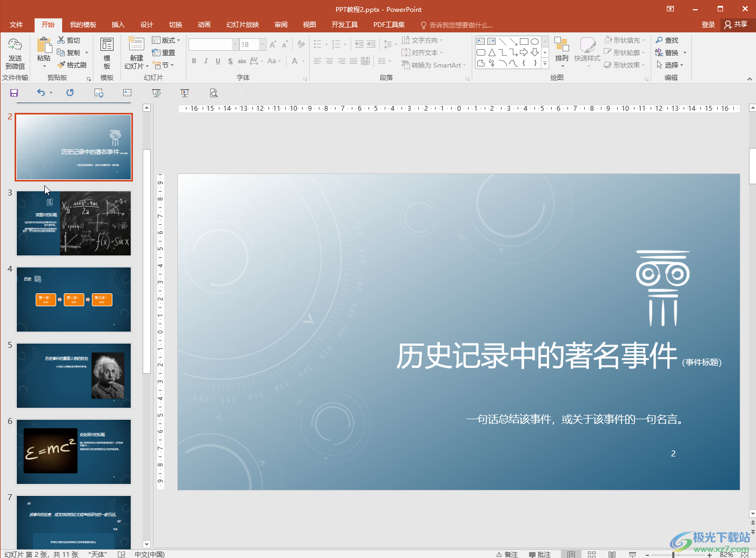Click the zoom out minus button

(x=648, y=554)
